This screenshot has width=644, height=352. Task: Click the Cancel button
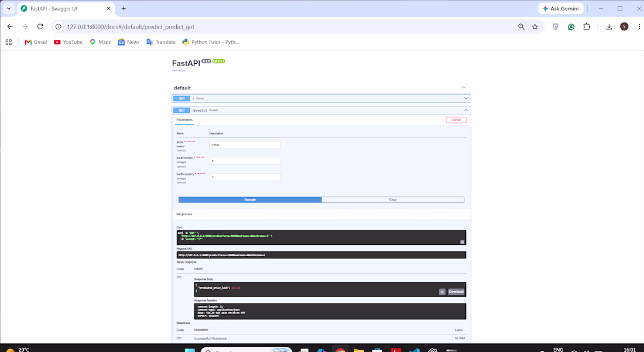[x=456, y=120]
